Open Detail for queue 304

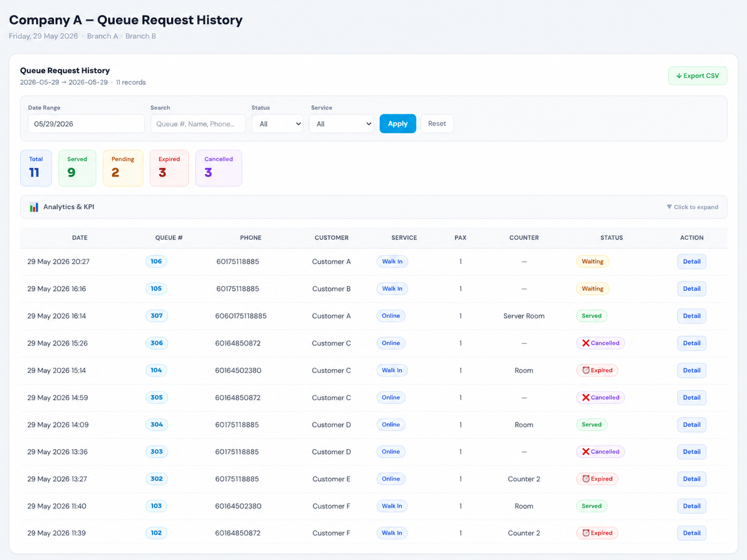(x=691, y=425)
